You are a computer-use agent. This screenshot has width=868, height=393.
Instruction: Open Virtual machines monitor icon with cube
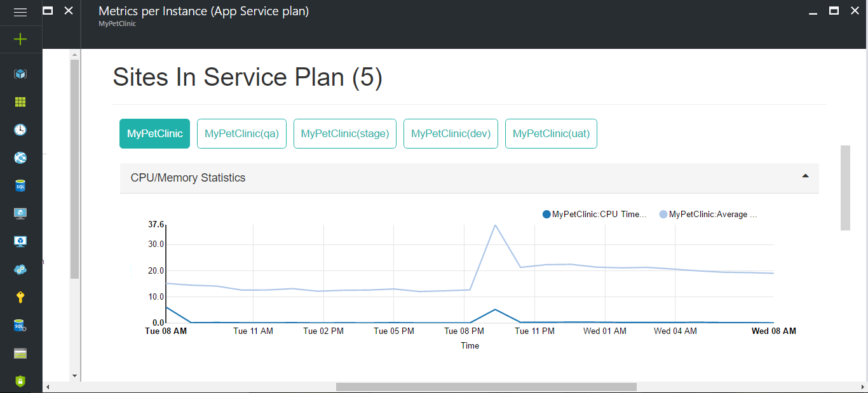pos(20,241)
